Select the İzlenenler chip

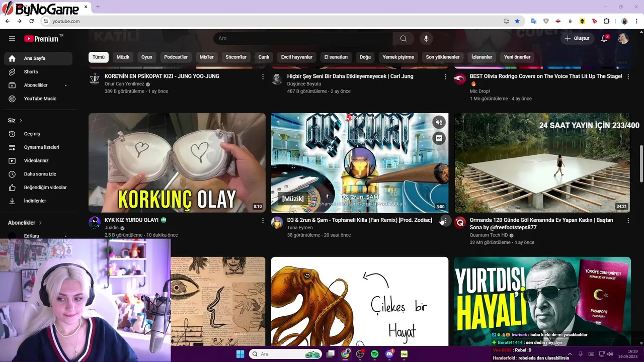coord(481,57)
